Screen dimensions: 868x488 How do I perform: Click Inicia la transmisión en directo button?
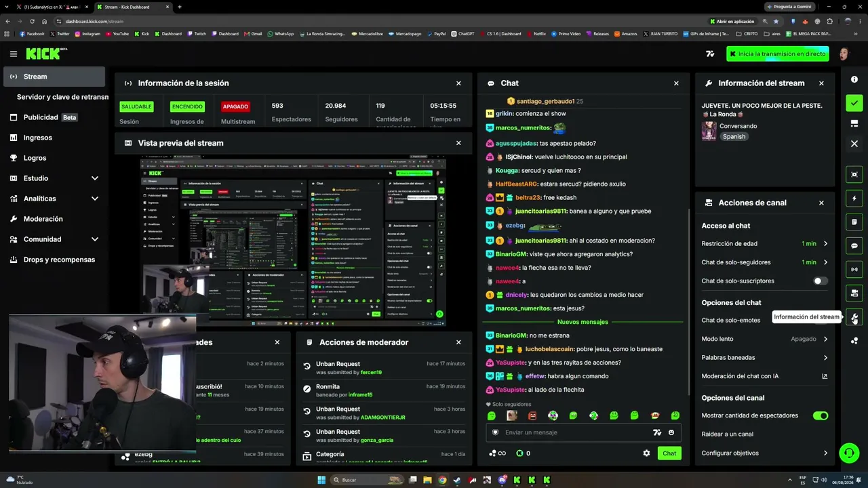click(x=777, y=54)
